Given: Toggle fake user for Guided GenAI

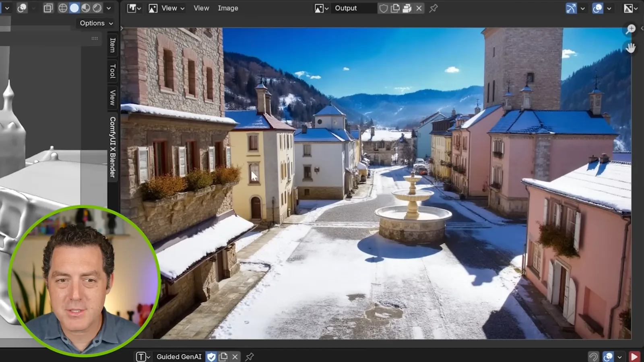Looking at the screenshot, I should (x=211, y=357).
